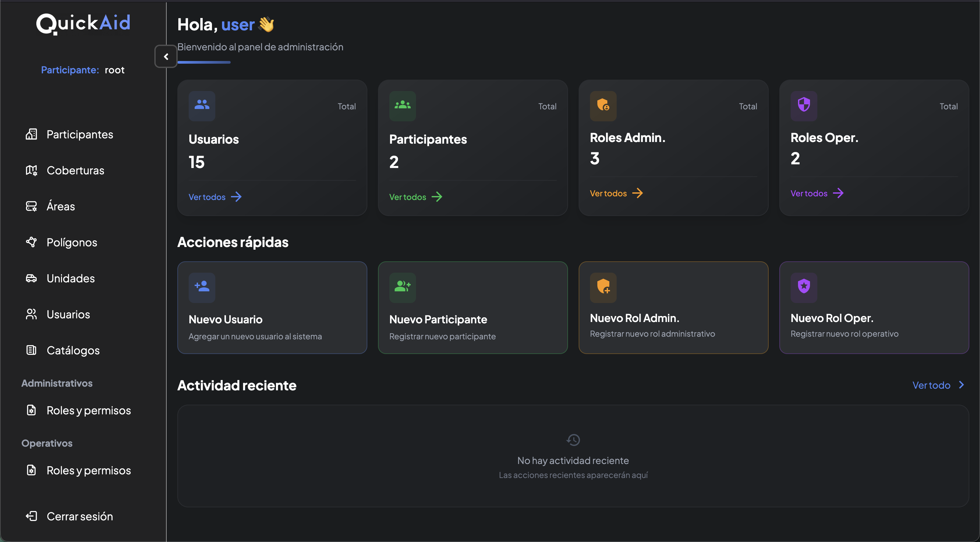
Task: Click the Nuevo Usuario add-person icon
Action: 202,288
